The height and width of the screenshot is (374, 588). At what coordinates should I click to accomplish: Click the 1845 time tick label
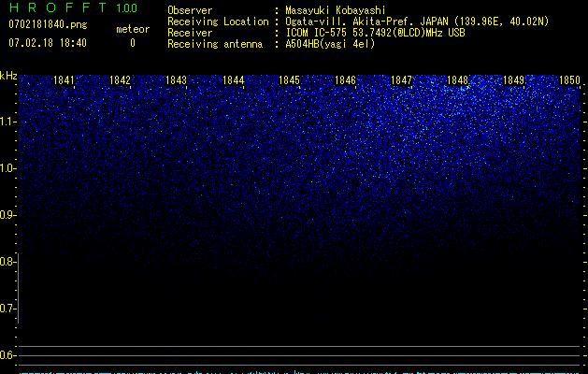click(289, 81)
